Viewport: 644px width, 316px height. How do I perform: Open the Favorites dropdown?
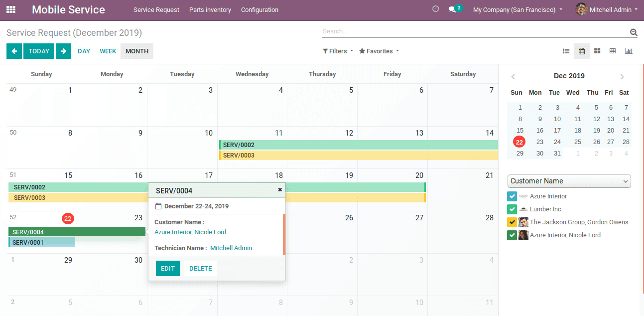[x=379, y=51]
